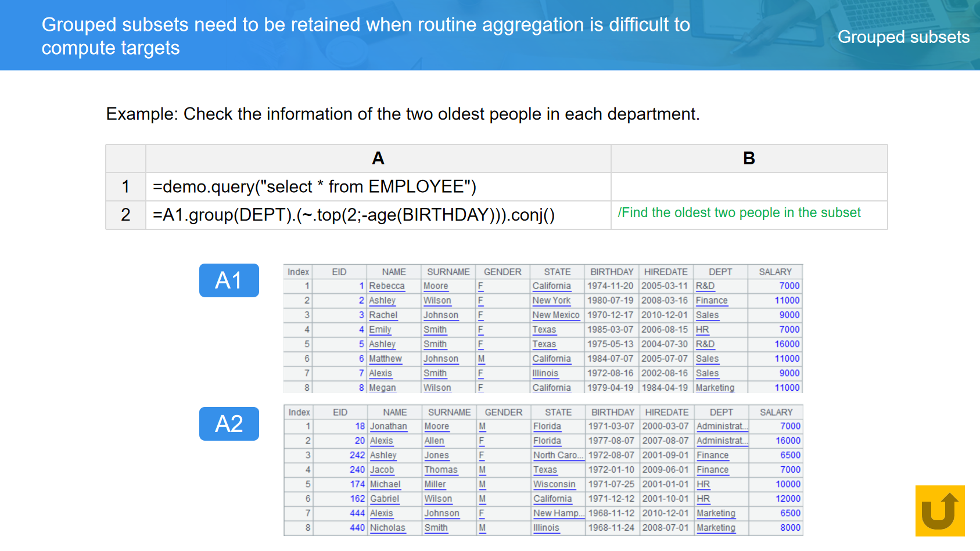This screenshot has width=980, height=551.
Task: Click column B header of the script grid
Action: coord(748,159)
